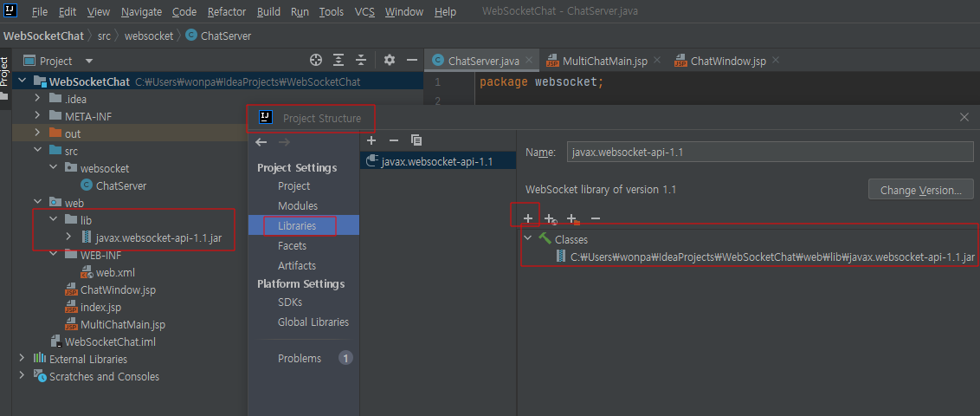Collapse the WEB-INF folder

coord(53,255)
